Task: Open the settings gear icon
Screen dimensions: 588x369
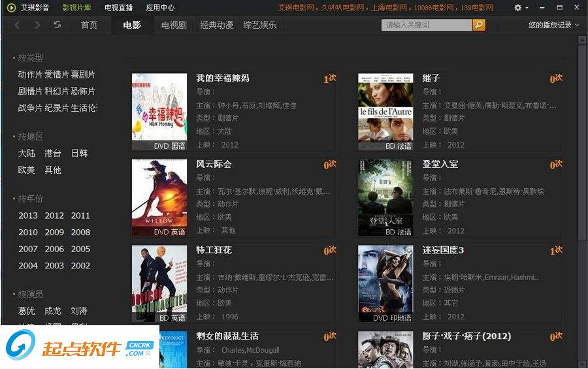Action: [x=518, y=7]
